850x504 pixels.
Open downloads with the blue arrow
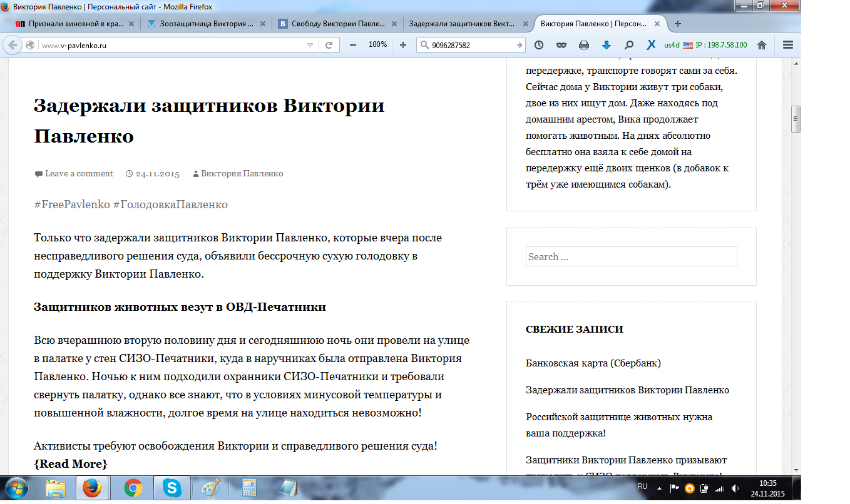point(607,45)
